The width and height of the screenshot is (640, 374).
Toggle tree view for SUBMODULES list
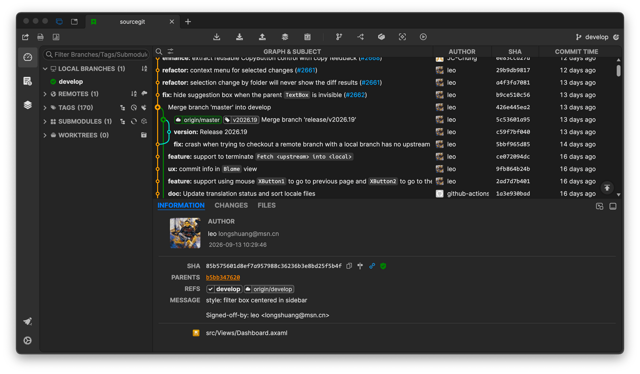[122, 122]
